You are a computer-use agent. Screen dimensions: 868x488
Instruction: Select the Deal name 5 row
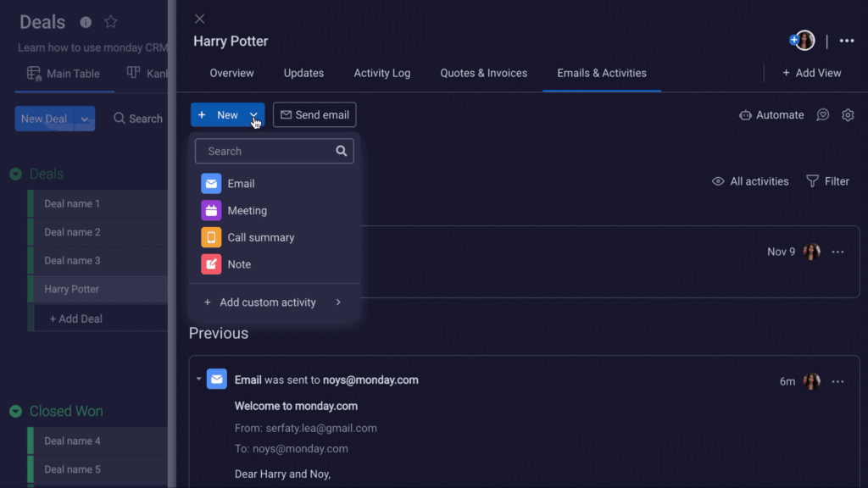coord(97,469)
